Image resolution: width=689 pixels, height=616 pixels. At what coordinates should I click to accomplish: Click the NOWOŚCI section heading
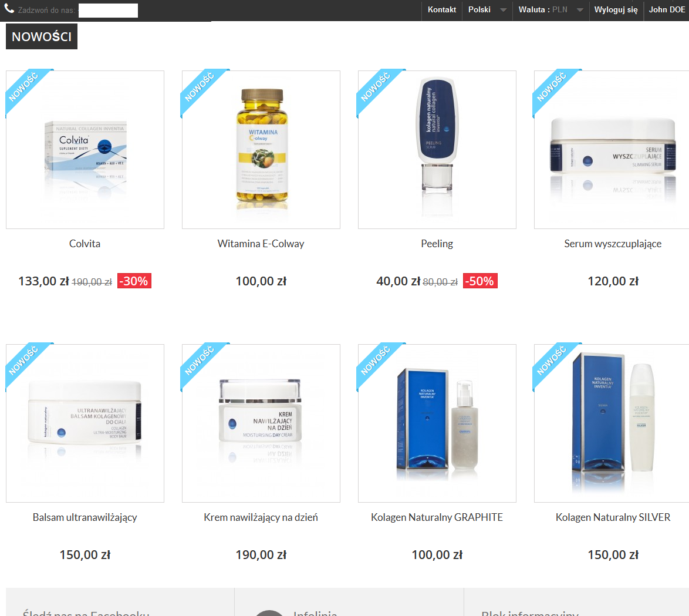42,36
